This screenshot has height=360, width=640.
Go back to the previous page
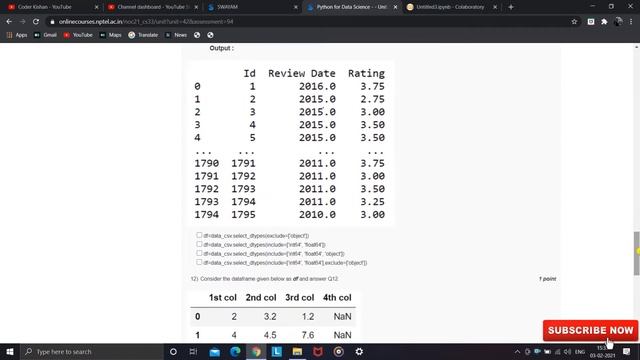coord(9,22)
